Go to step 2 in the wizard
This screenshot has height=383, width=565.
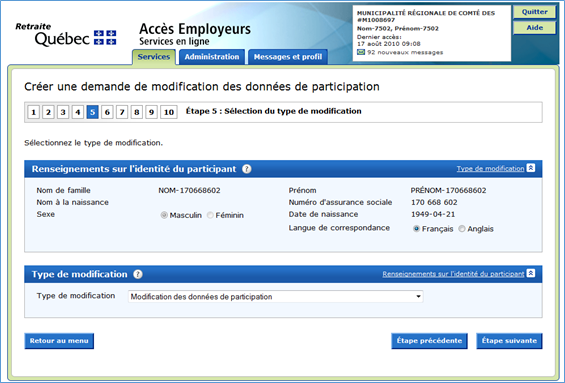tap(48, 112)
